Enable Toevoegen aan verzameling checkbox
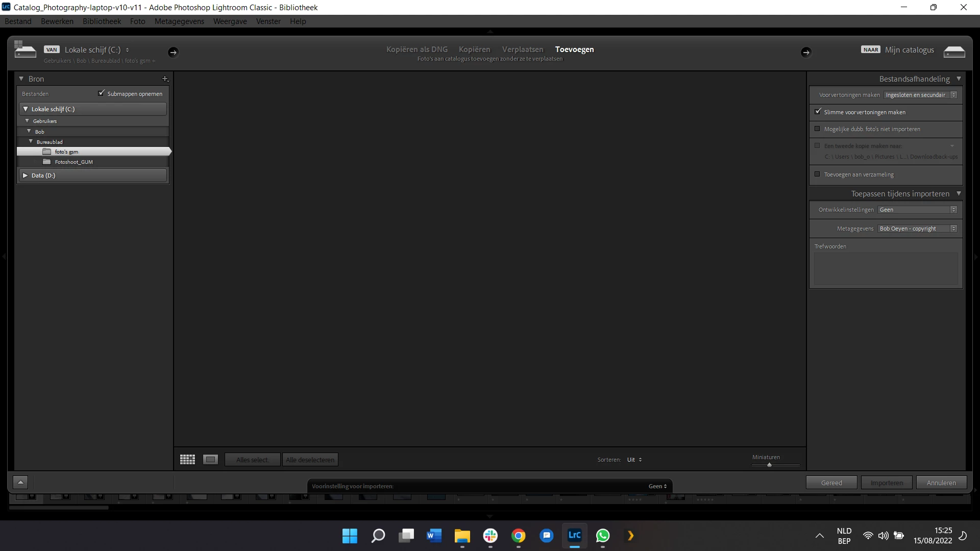The image size is (980, 551). coord(817,174)
